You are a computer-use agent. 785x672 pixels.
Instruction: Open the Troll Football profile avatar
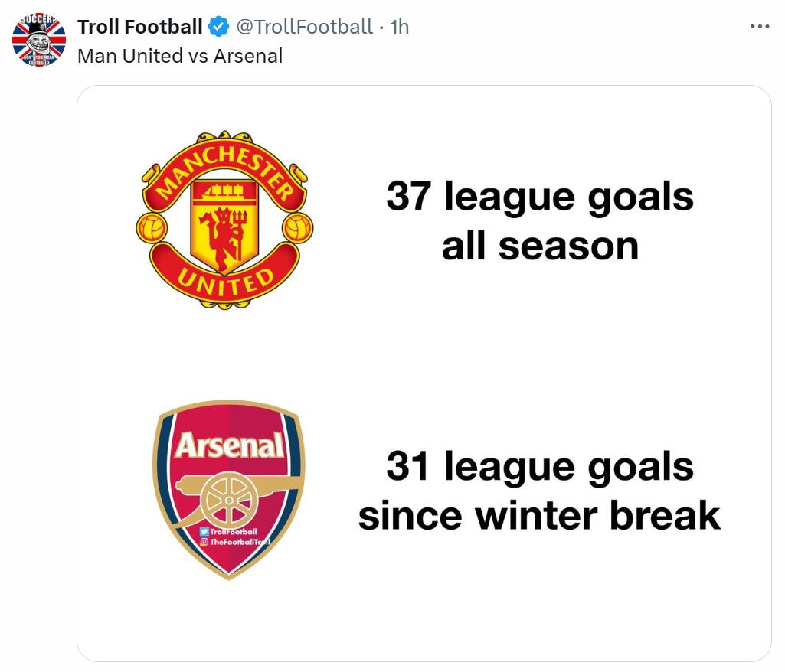click(39, 40)
